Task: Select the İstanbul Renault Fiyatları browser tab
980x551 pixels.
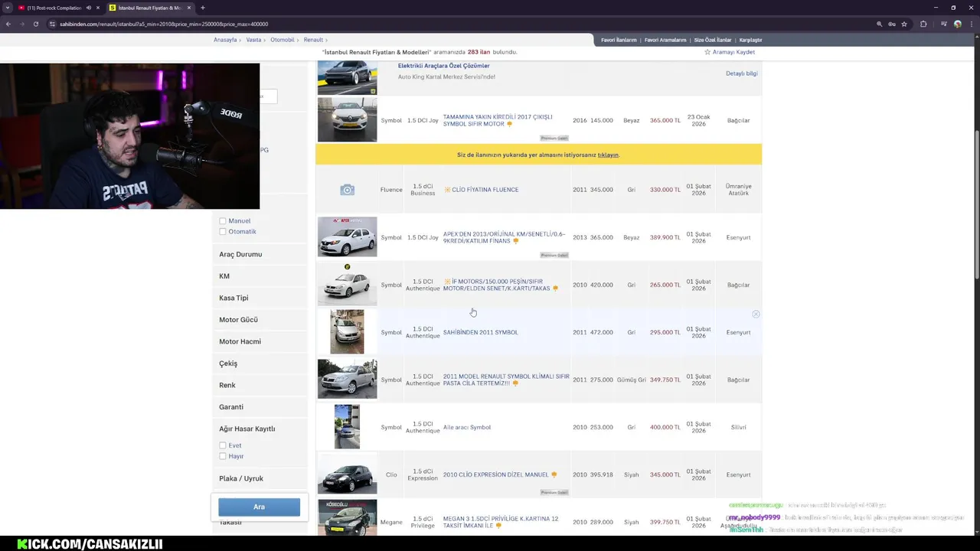Action: click(x=149, y=8)
